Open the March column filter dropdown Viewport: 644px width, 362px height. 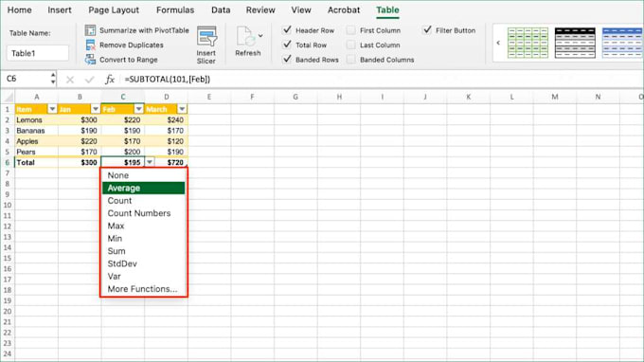pyautogui.click(x=182, y=109)
